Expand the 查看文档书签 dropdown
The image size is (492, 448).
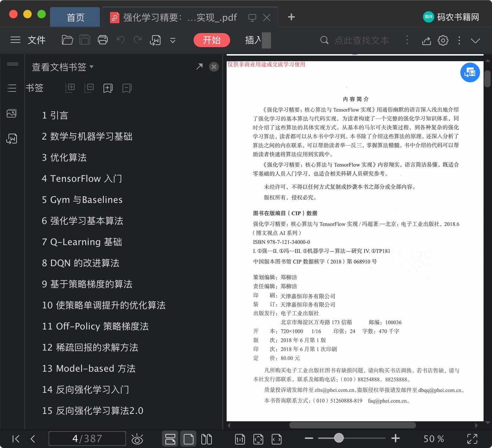point(63,67)
